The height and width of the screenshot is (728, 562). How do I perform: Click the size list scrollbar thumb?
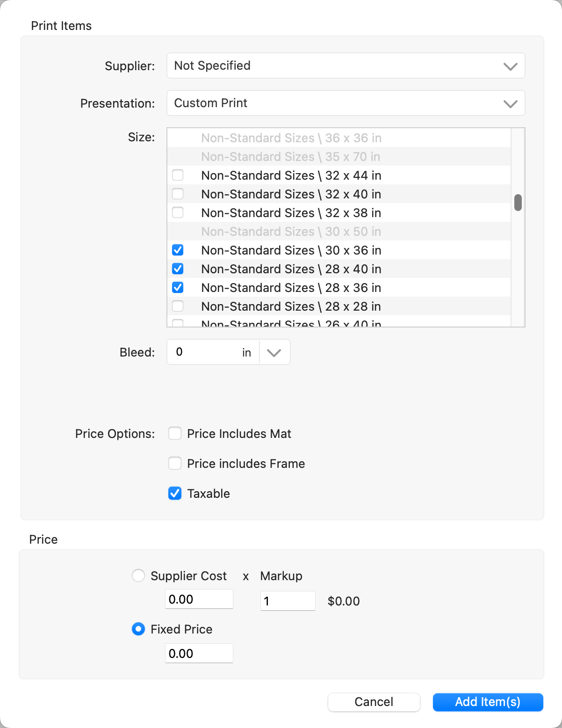tap(518, 203)
